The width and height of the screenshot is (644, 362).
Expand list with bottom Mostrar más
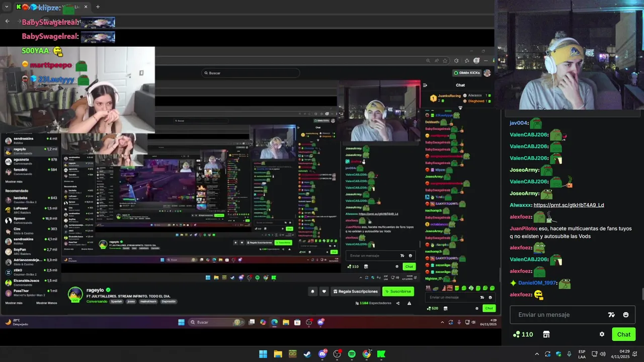tap(14, 303)
